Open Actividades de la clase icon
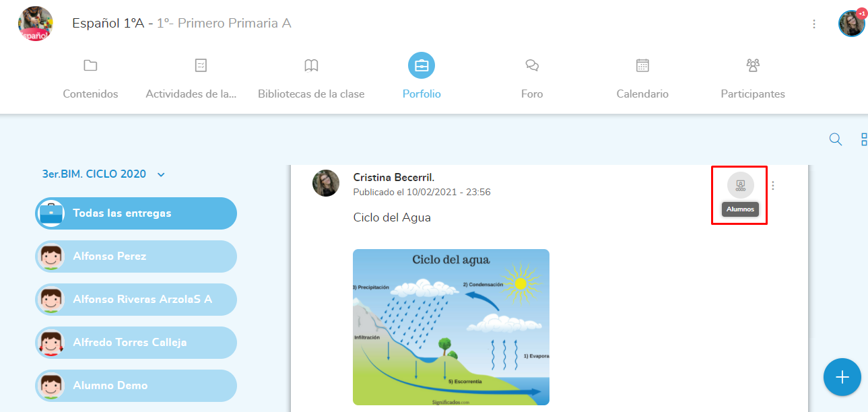 (x=201, y=65)
